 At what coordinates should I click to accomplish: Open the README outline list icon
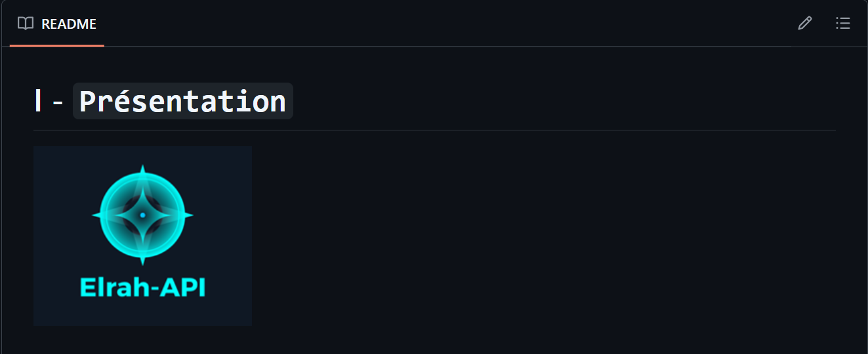[x=843, y=24]
